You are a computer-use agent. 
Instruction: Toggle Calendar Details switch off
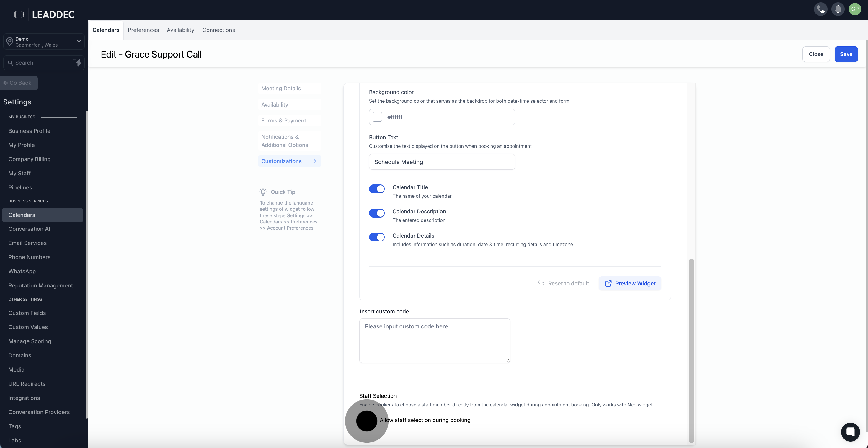coord(377,238)
